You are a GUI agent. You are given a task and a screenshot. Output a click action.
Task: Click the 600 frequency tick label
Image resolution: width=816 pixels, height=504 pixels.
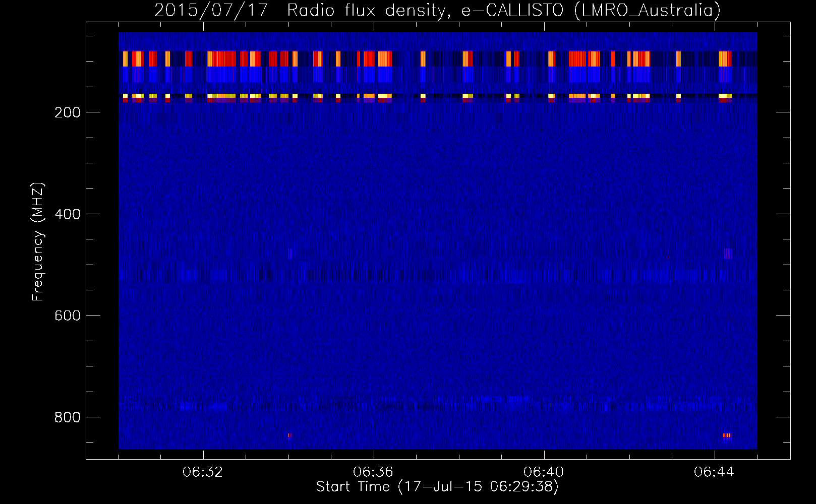pos(68,316)
